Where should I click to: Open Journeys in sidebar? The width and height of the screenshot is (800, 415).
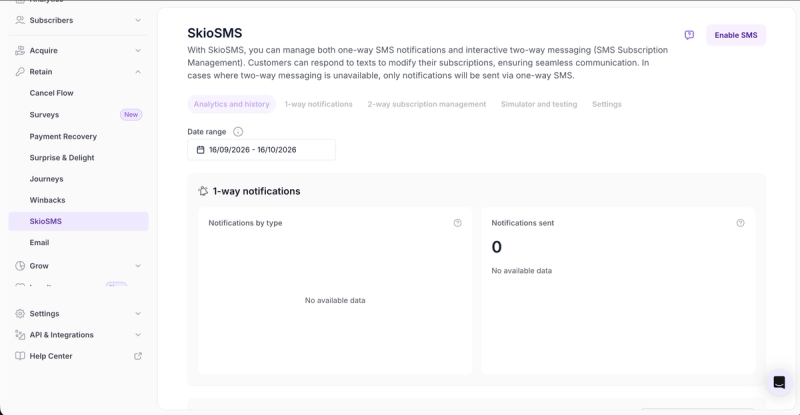click(46, 179)
